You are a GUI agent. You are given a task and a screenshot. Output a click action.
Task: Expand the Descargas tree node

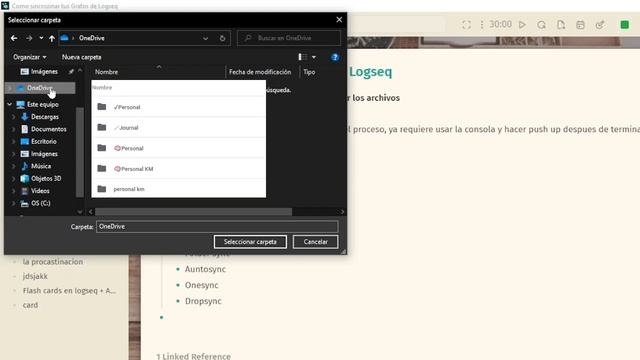[13, 117]
